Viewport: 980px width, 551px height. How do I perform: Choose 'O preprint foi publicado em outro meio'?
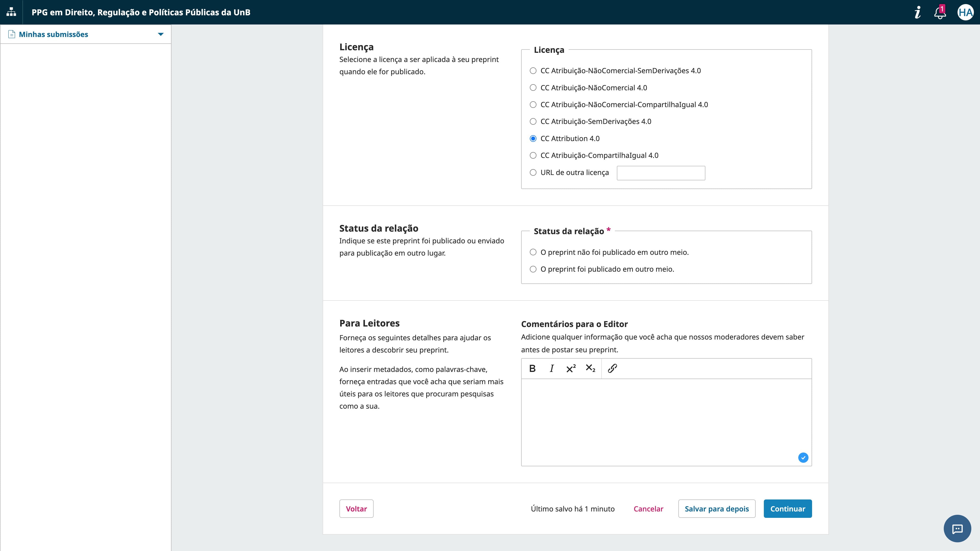[533, 269]
